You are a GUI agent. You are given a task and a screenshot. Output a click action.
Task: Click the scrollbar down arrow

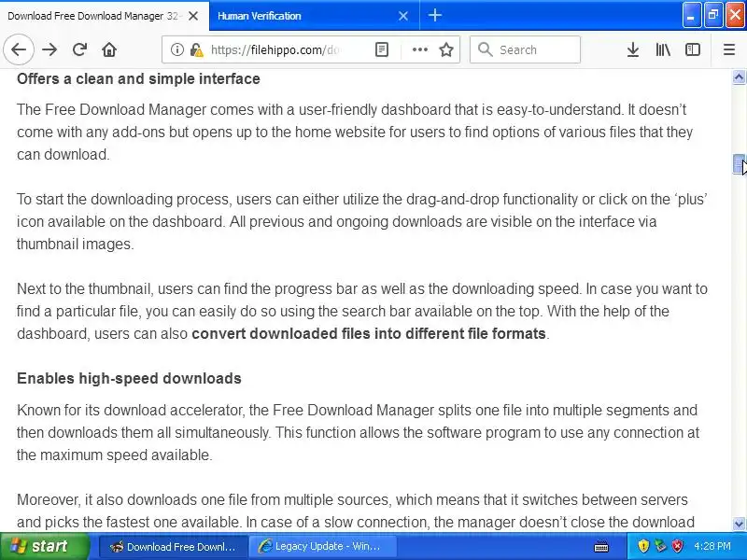pos(739,525)
